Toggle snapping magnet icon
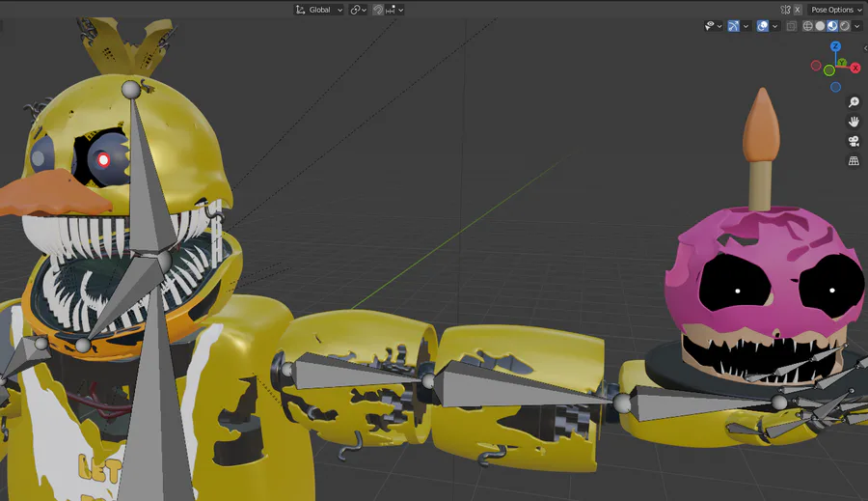868x501 pixels. coord(378,10)
